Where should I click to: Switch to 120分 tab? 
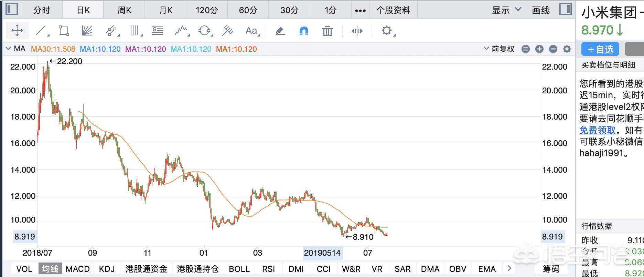[x=207, y=10]
